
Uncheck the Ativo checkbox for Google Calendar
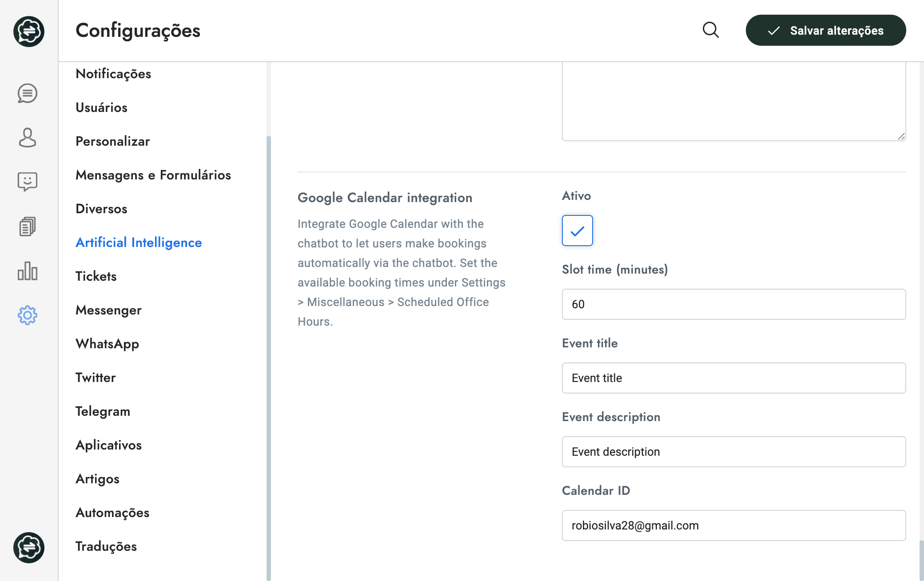577,231
